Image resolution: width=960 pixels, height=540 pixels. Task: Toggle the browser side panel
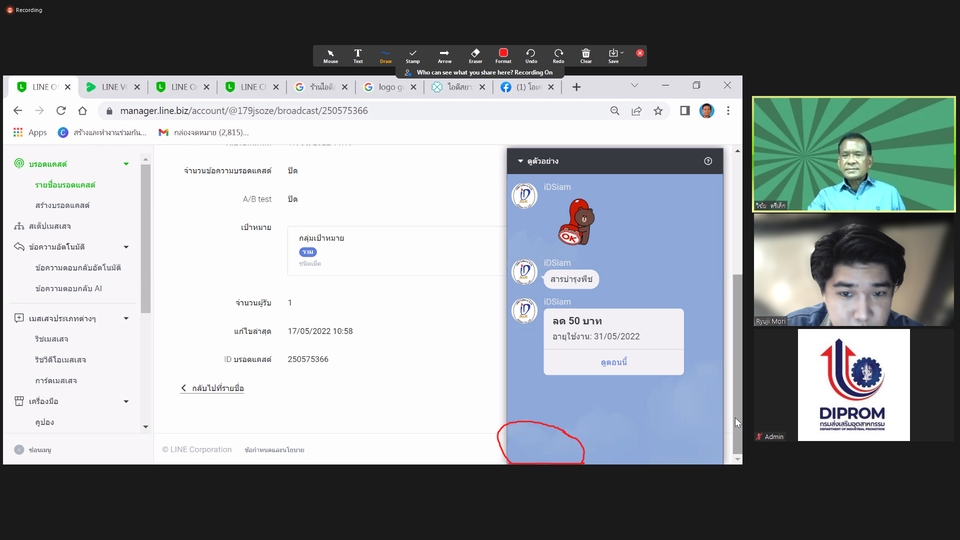coord(684,111)
